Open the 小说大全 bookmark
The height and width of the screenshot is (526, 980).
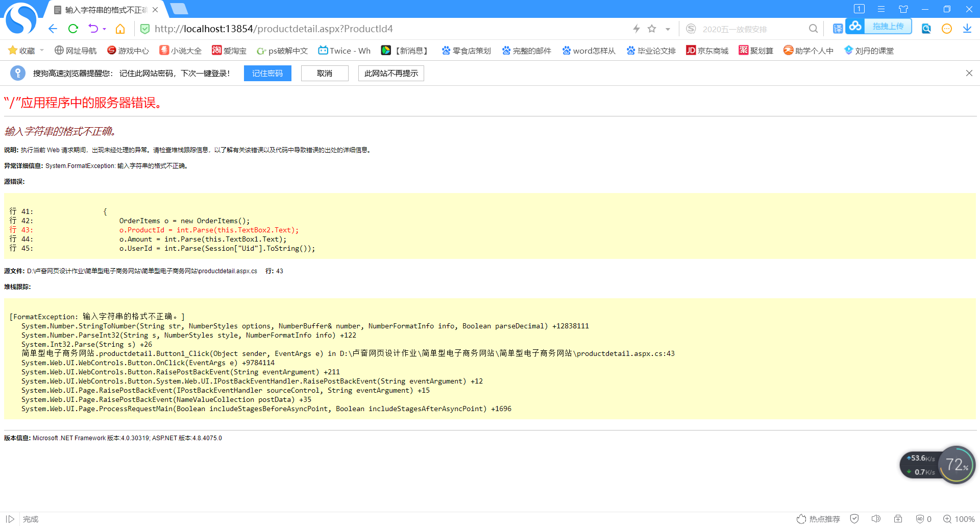[181, 51]
